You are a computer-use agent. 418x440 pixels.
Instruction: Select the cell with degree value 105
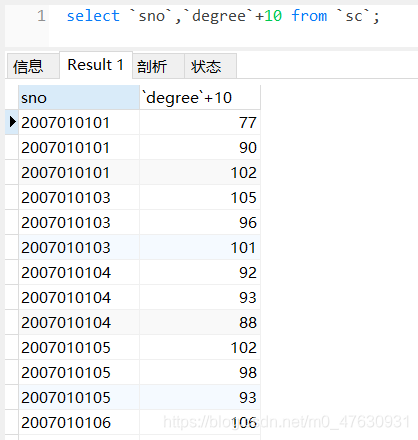200,197
